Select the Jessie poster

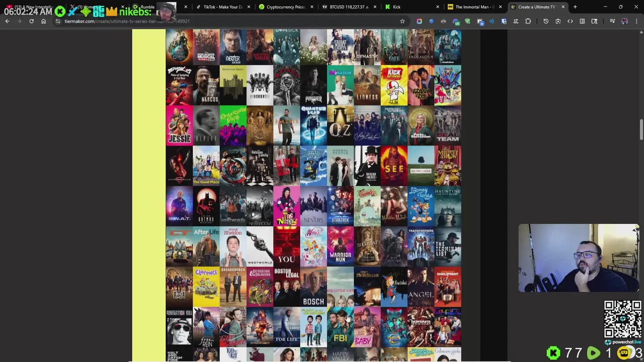179,126
